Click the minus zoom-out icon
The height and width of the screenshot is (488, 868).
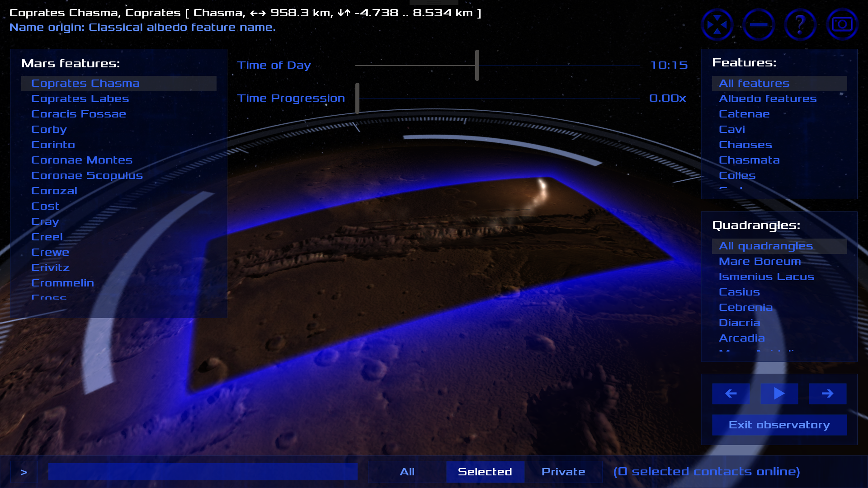pos(759,24)
